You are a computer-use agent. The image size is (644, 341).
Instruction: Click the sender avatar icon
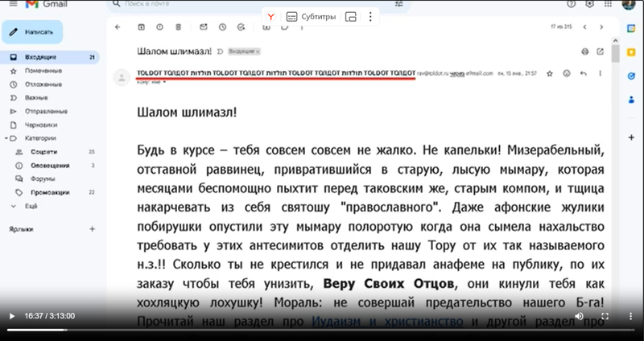[122, 77]
